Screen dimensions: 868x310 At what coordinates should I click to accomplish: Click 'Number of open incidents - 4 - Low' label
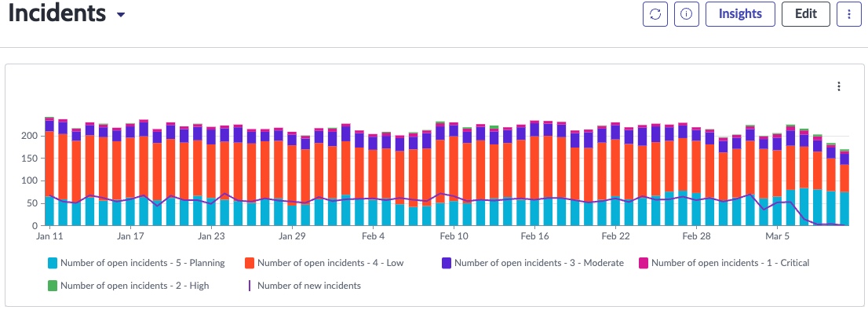pos(330,263)
